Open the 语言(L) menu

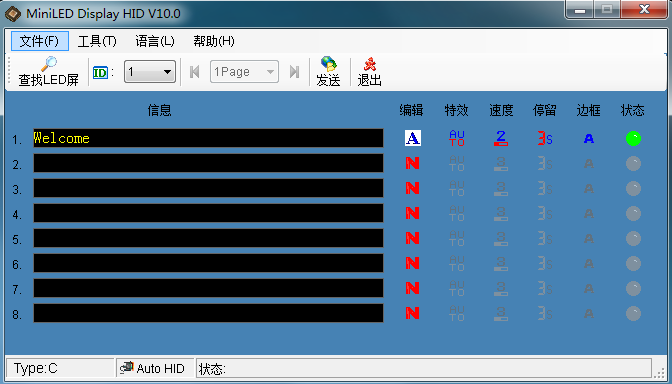(155, 41)
